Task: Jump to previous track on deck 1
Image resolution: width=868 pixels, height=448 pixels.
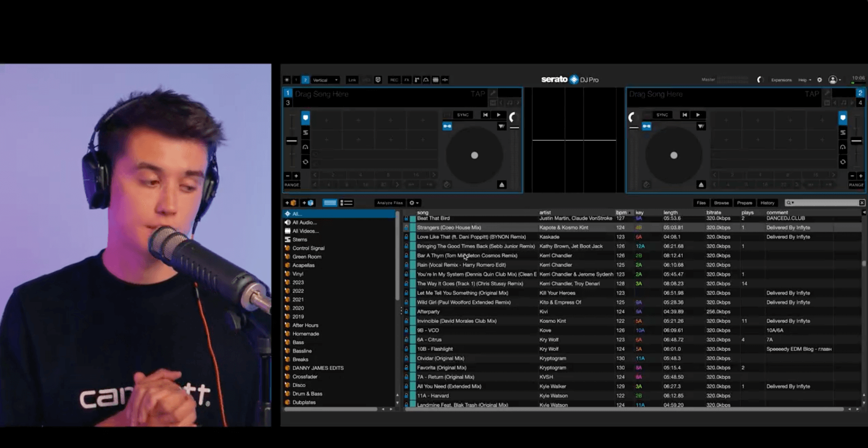Action: [x=485, y=115]
